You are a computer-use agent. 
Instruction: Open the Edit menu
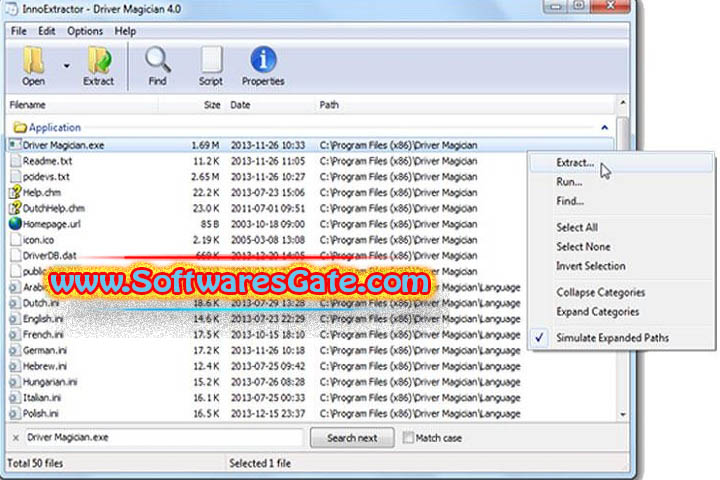(x=46, y=31)
